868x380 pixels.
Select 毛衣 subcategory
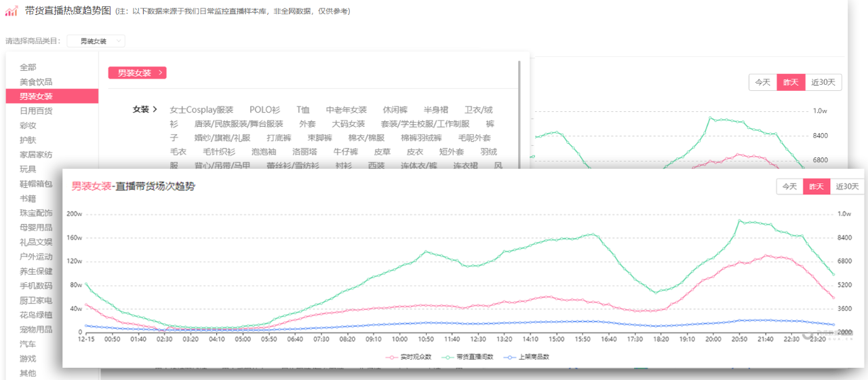pyautogui.click(x=178, y=152)
